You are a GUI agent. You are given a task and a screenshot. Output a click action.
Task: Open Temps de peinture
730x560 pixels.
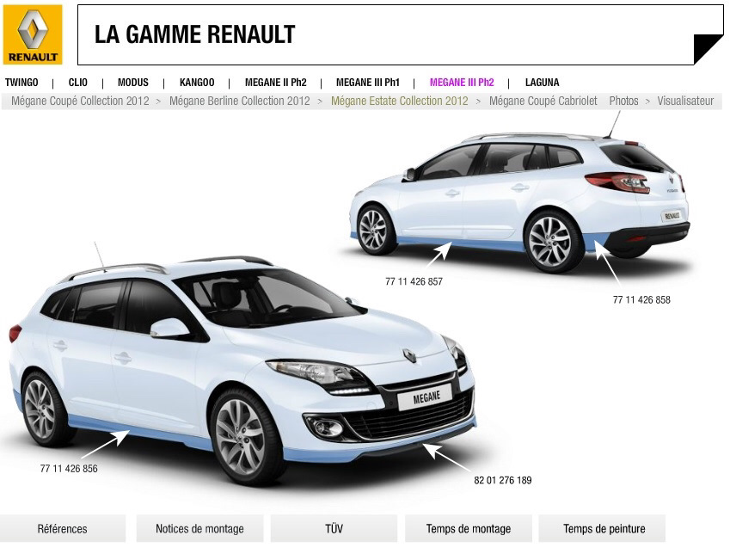[604, 528]
